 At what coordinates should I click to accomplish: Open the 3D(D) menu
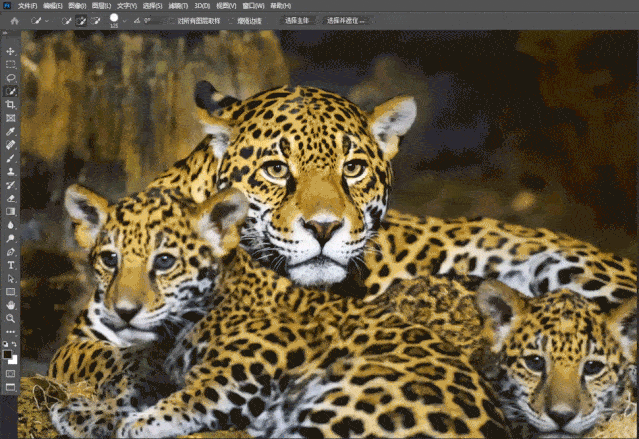202,6
